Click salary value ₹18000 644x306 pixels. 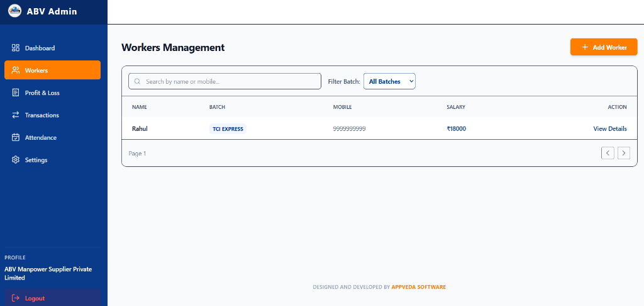click(x=457, y=128)
